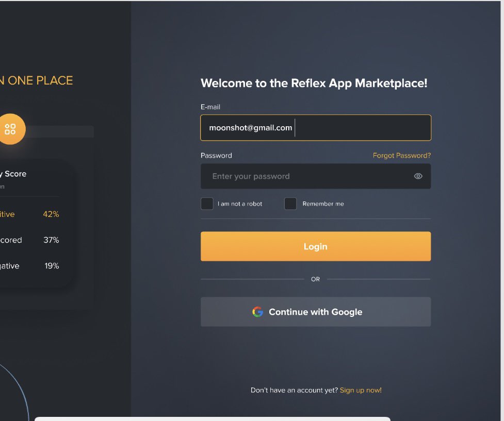Click the 'Don't have an account yet?' text

point(294,390)
